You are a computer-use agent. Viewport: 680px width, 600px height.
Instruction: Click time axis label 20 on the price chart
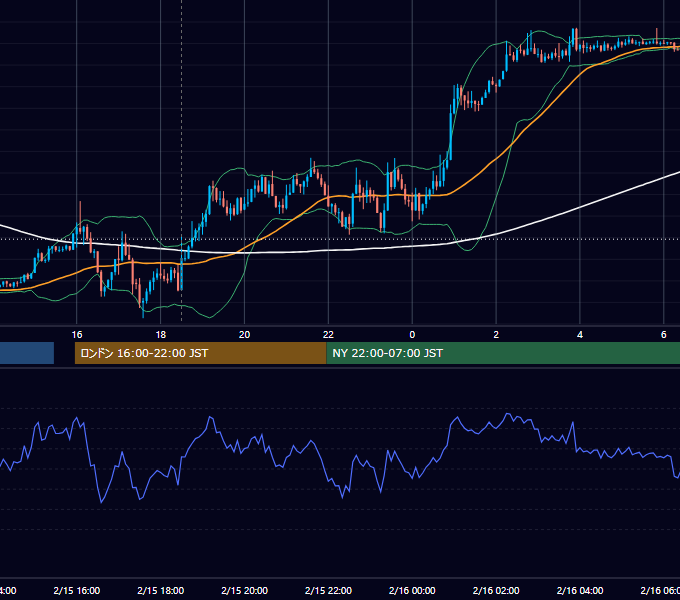(x=245, y=335)
